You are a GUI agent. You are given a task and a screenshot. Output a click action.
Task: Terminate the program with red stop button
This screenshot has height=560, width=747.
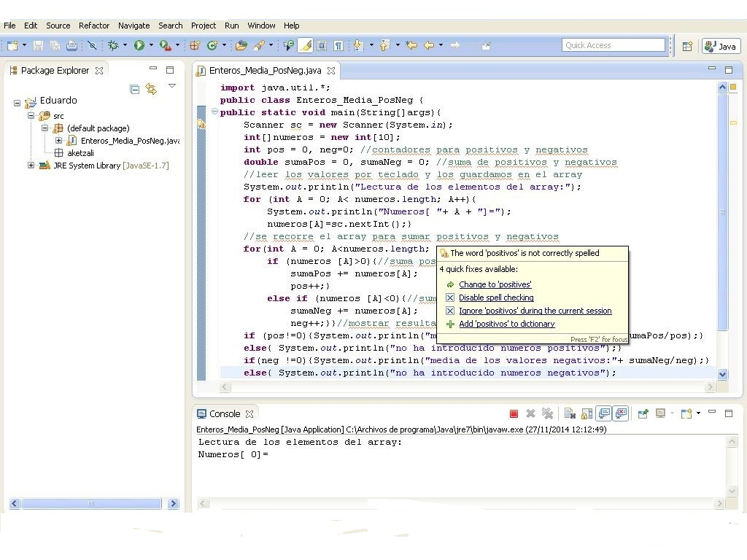[x=514, y=414]
